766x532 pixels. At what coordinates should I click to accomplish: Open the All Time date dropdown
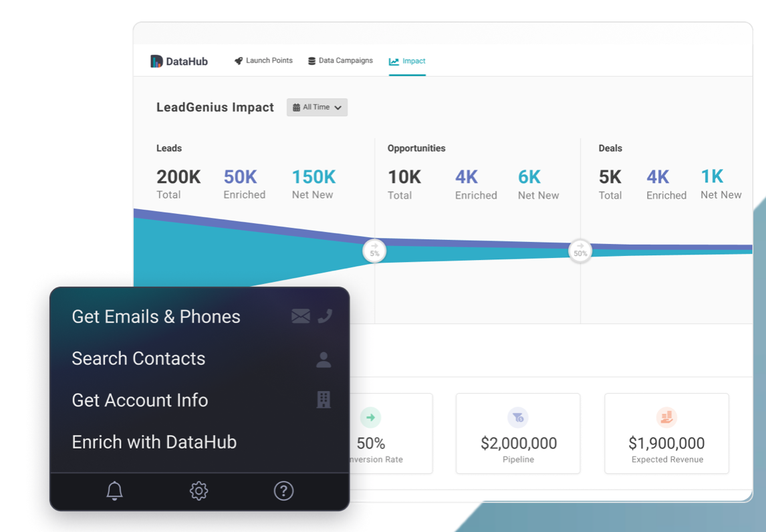click(317, 108)
